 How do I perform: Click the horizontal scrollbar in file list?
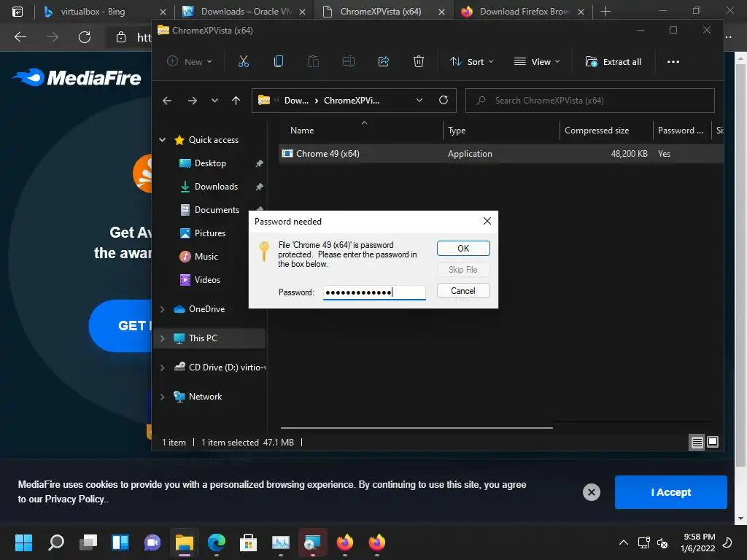[x=417, y=427]
